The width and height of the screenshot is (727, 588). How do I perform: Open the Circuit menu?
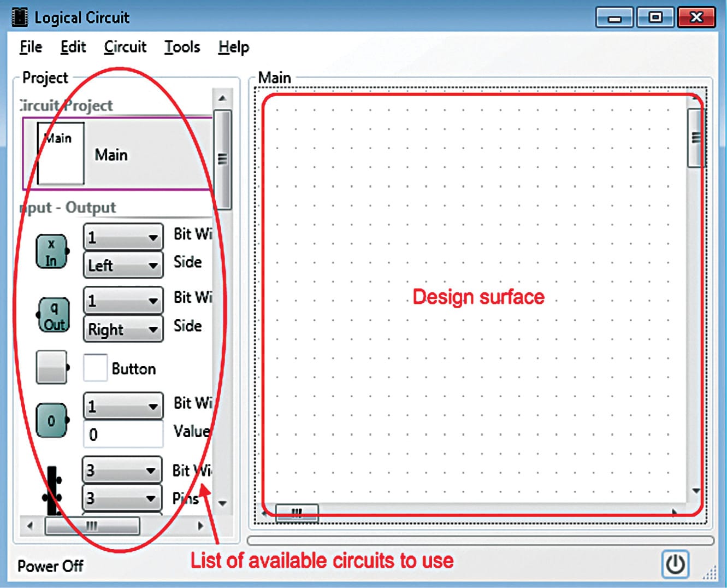(x=125, y=47)
